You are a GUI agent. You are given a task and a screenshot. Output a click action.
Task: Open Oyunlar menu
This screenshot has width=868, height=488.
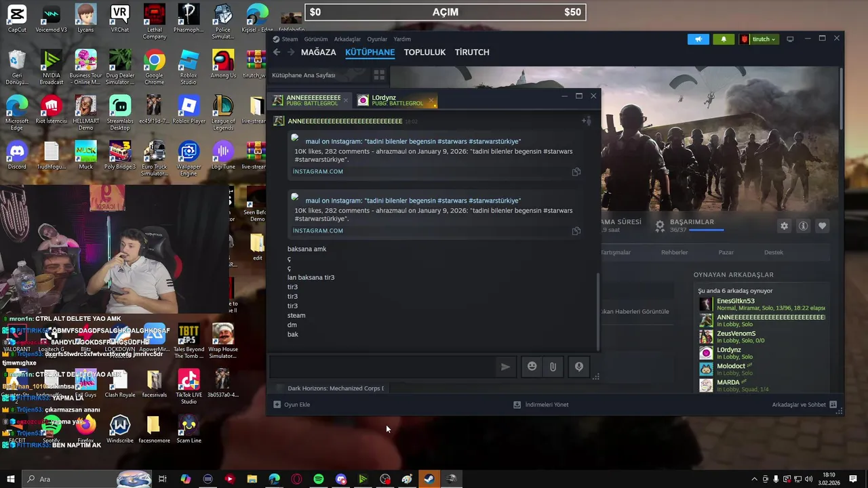click(377, 39)
